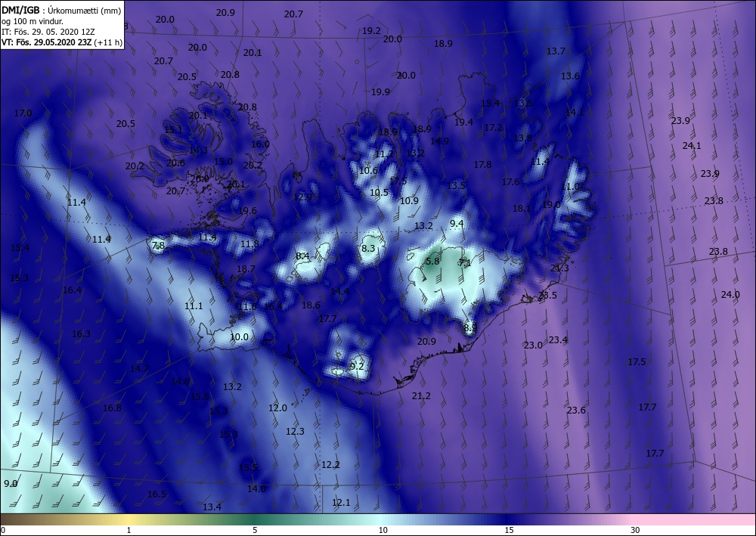Viewport: 756px width, 536px height.
Task: Click the map value '13.4'
Action: (x=212, y=507)
